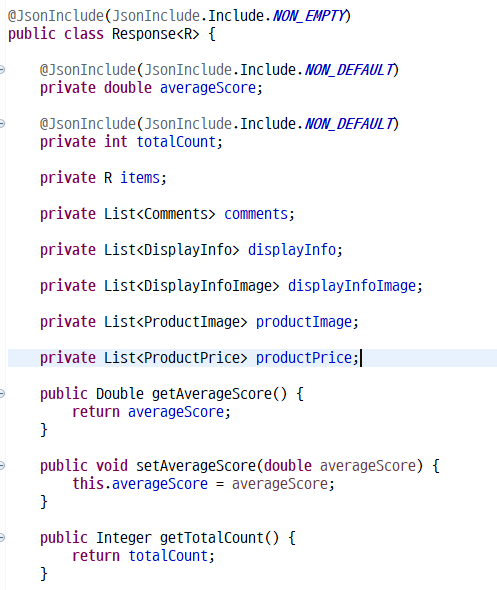Image resolution: width=497 pixels, height=590 pixels.
Task: Click the productPrice field name
Action: click(304, 358)
